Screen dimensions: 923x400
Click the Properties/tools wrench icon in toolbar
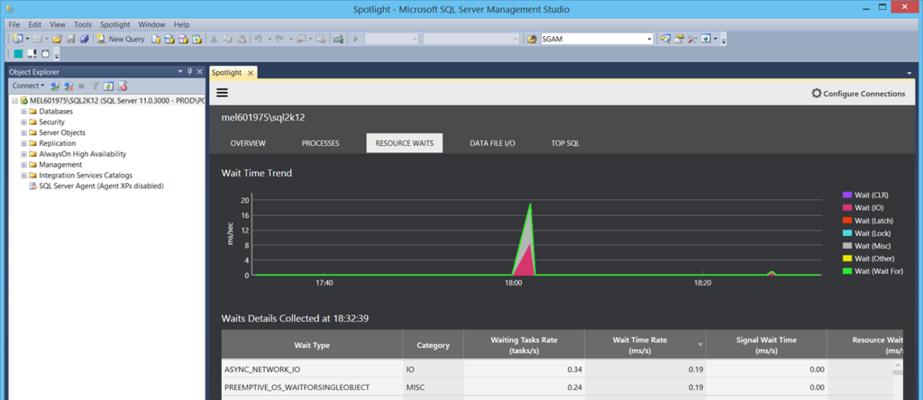pos(692,39)
